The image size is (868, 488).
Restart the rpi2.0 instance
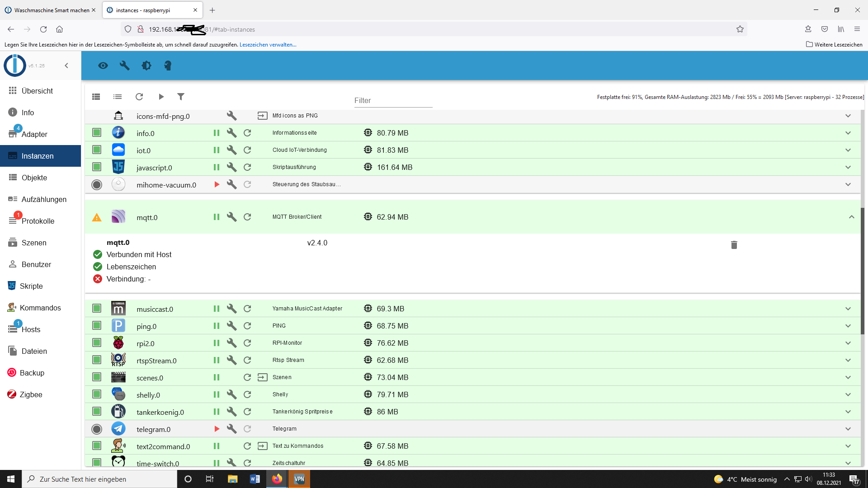[x=247, y=343]
